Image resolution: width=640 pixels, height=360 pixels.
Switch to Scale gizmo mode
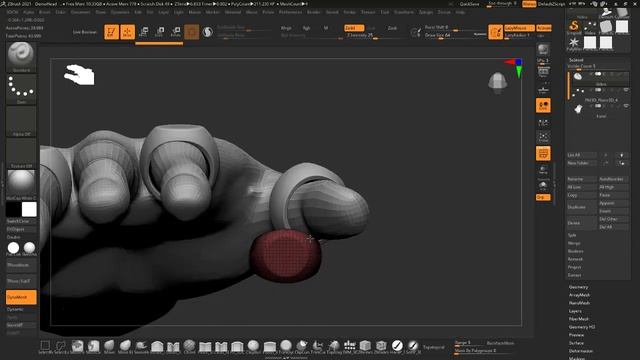coord(160,32)
